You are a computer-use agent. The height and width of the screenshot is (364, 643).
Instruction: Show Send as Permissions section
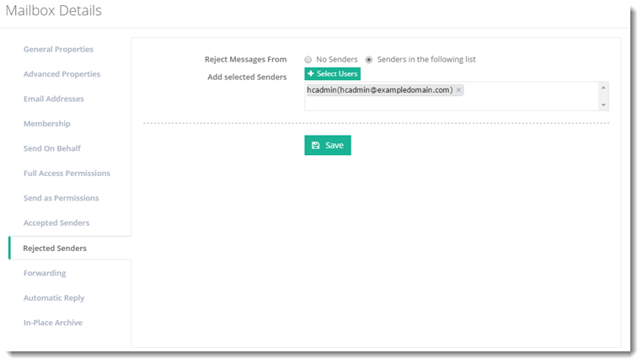click(x=61, y=198)
